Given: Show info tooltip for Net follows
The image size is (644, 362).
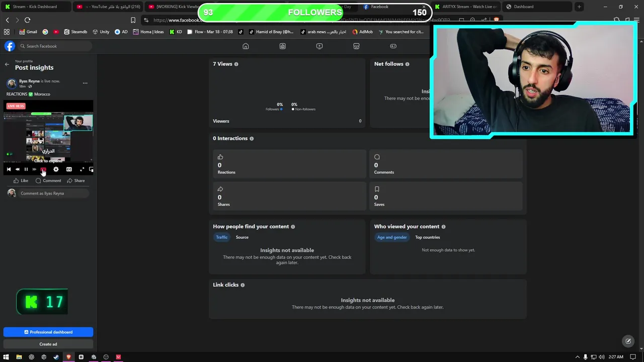Looking at the screenshot, I should coord(407,64).
